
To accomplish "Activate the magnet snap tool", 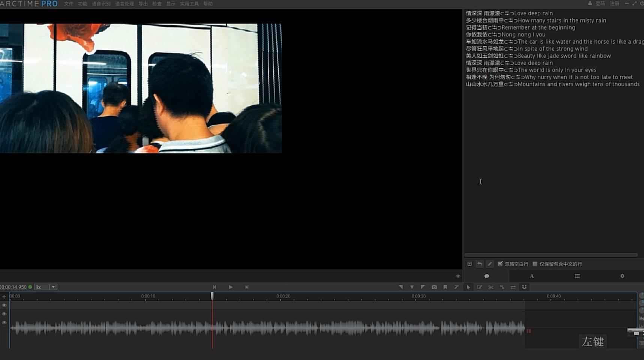I will 524,287.
